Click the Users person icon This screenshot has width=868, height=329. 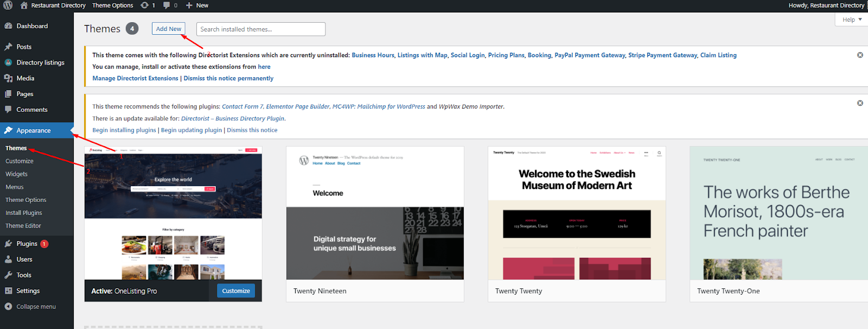pos(8,260)
